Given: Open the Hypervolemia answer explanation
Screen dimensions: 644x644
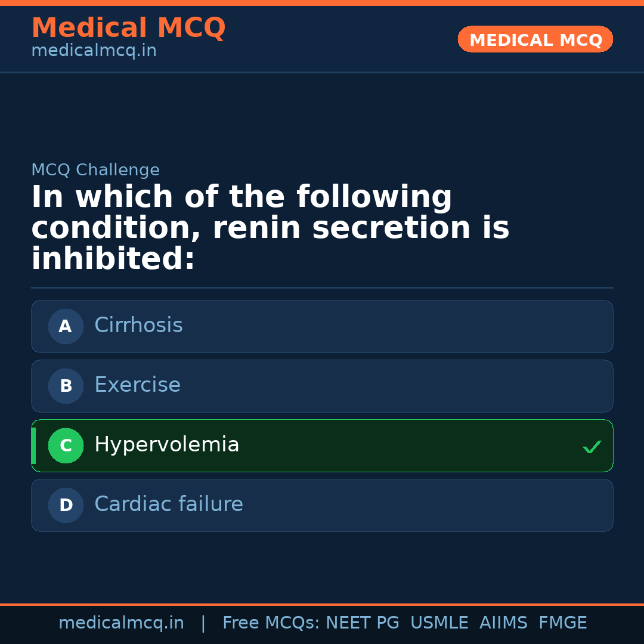Looking at the screenshot, I should (x=167, y=444).
